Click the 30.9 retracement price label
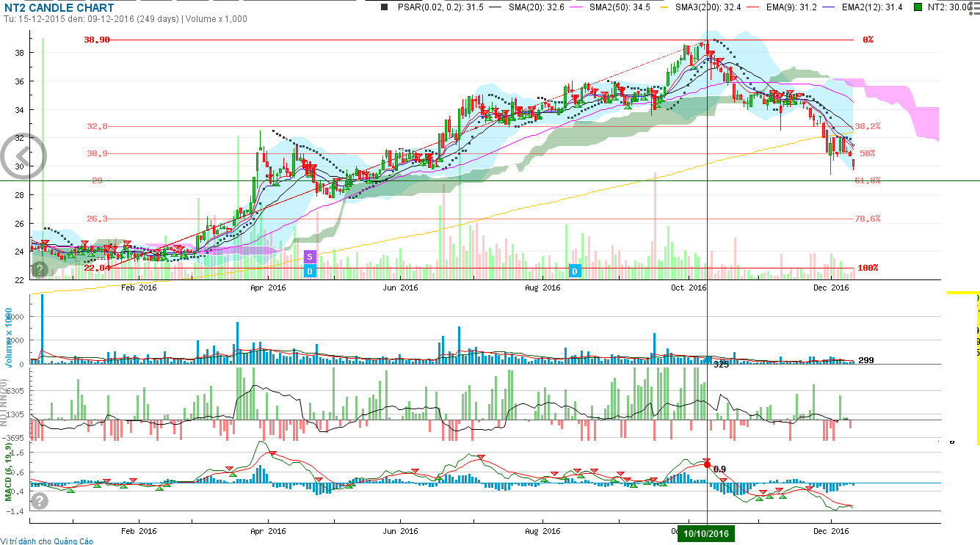Image resolution: width=980 pixels, height=545 pixels. coord(98,153)
